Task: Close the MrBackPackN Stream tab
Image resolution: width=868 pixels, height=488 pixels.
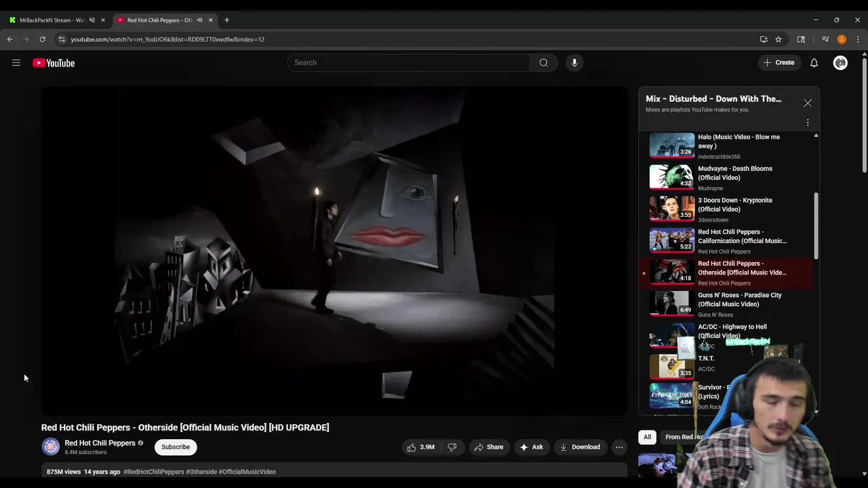Action: 103,20
